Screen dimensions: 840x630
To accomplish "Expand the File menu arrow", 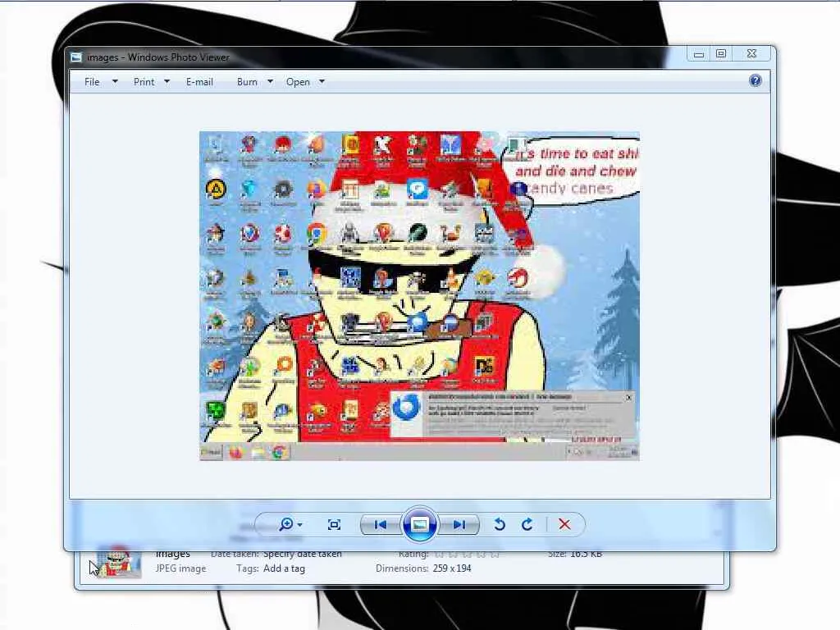I will tap(115, 82).
